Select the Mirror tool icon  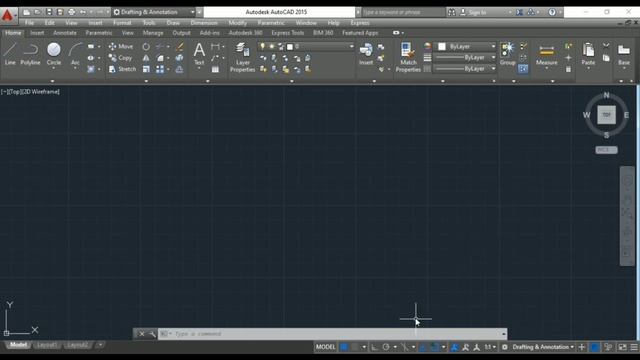146,58
